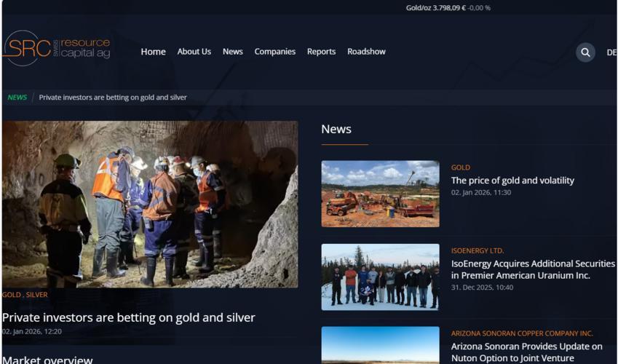Click the 'Market overview' heading
The image size is (618, 364).
pos(47,360)
